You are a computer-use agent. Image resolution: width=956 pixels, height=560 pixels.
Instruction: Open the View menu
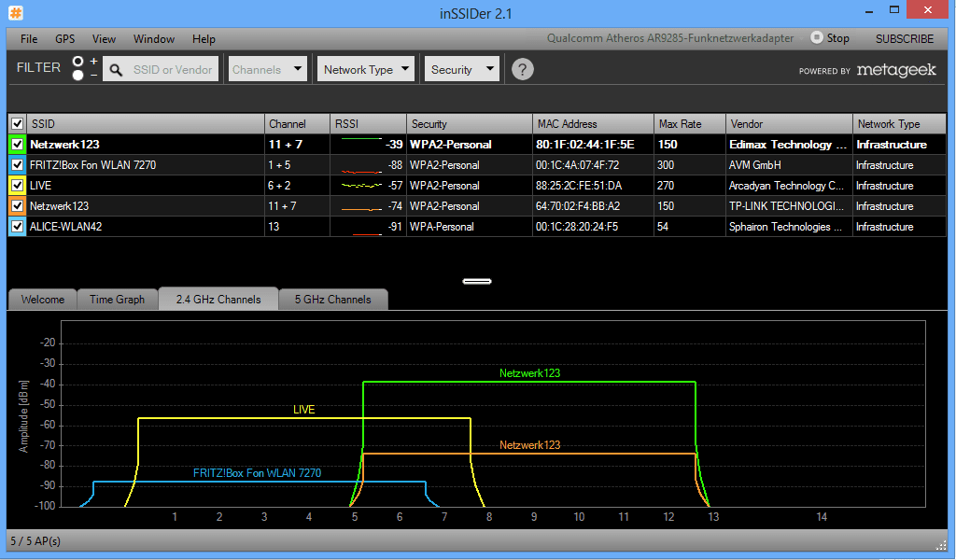pos(104,39)
